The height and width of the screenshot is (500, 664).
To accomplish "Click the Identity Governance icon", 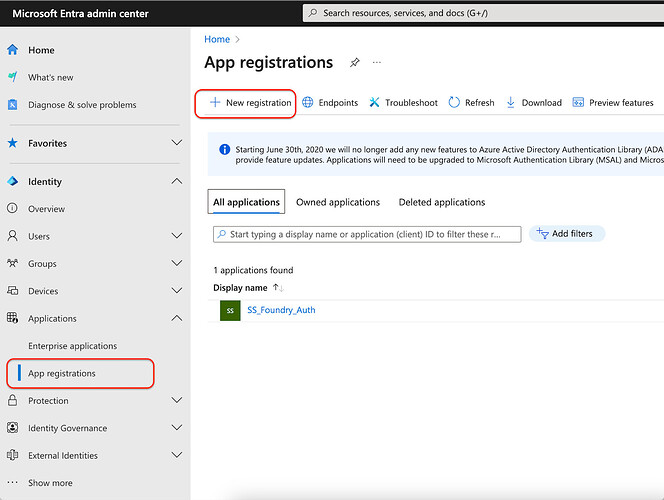I will 13,428.
